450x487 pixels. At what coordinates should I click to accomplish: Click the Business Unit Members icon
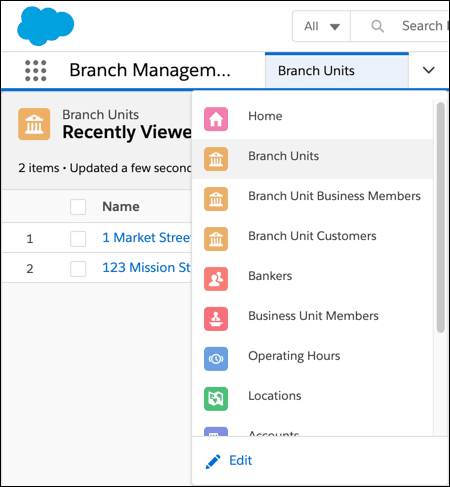[216, 319]
